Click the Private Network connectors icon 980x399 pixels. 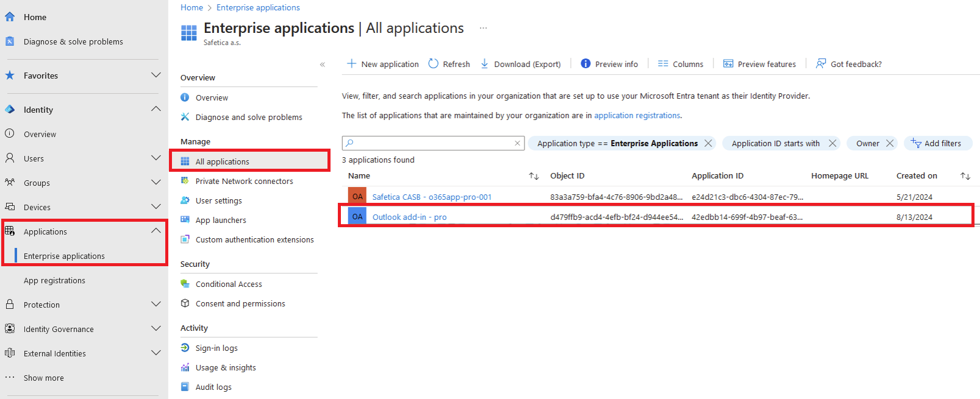coord(185,181)
